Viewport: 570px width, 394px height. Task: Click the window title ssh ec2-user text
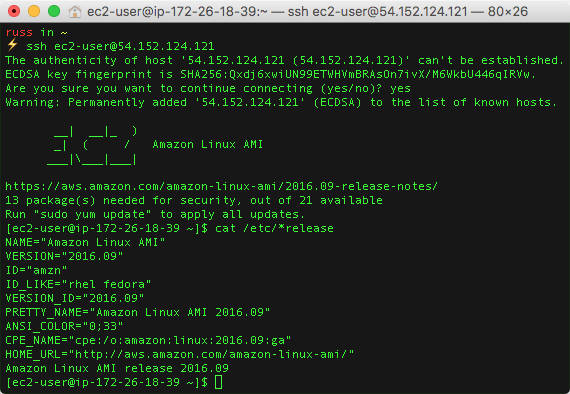pos(307,12)
